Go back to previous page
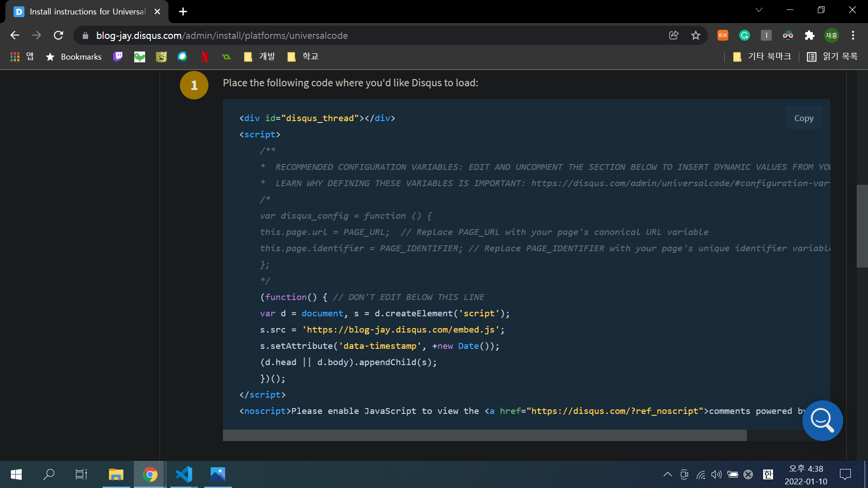868x488 pixels. coord(15,35)
